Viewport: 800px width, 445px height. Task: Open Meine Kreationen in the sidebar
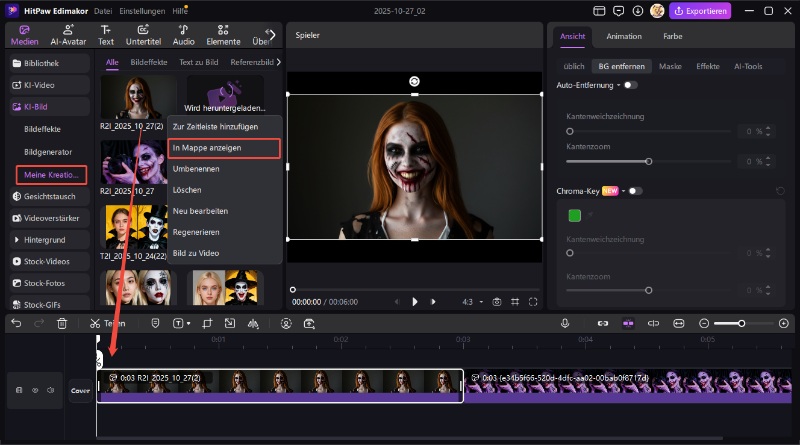51,175
